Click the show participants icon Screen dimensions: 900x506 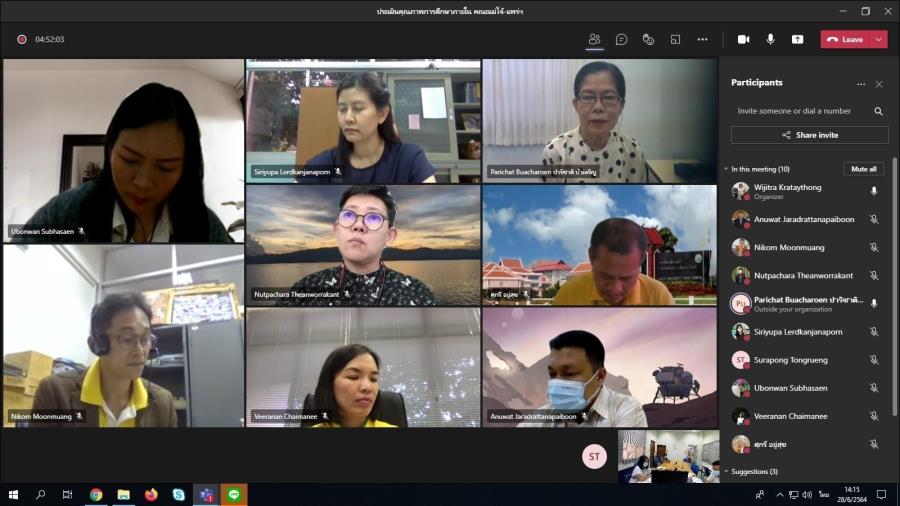(x=594, y=39)
